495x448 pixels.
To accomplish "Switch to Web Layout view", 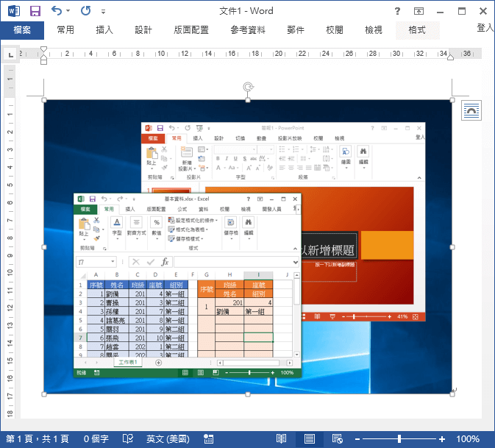I will tap(338, 439).
